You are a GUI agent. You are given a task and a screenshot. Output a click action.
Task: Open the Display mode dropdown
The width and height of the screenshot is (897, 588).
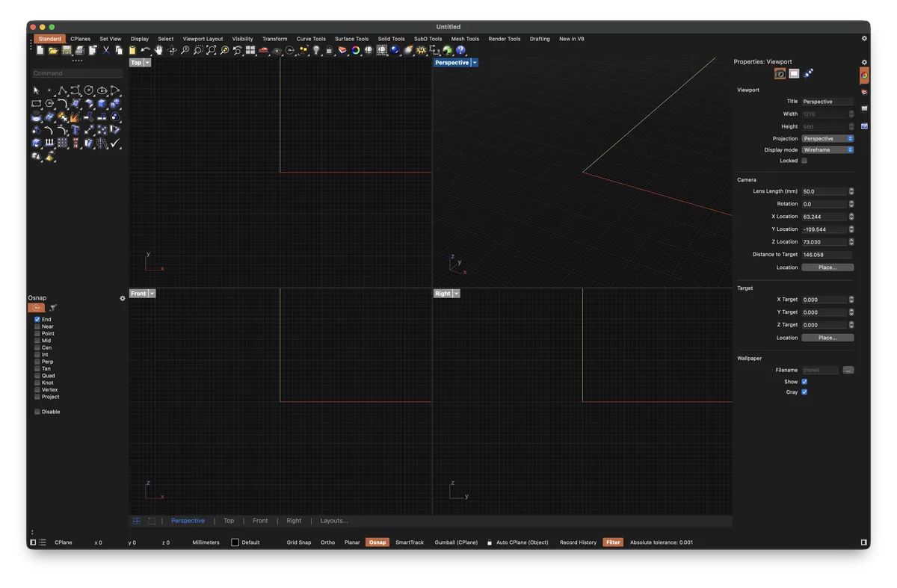pos(827,149)
